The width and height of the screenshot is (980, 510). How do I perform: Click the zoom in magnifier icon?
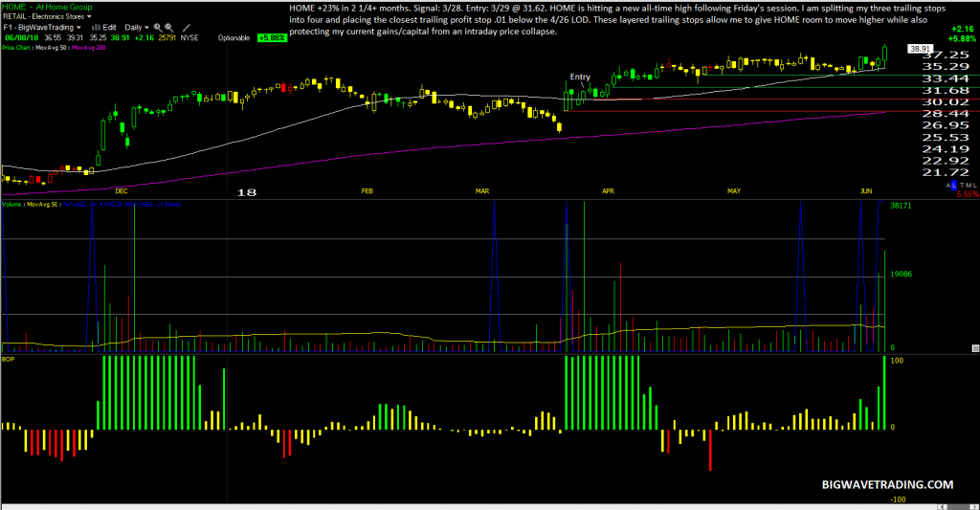coord(158,28)
